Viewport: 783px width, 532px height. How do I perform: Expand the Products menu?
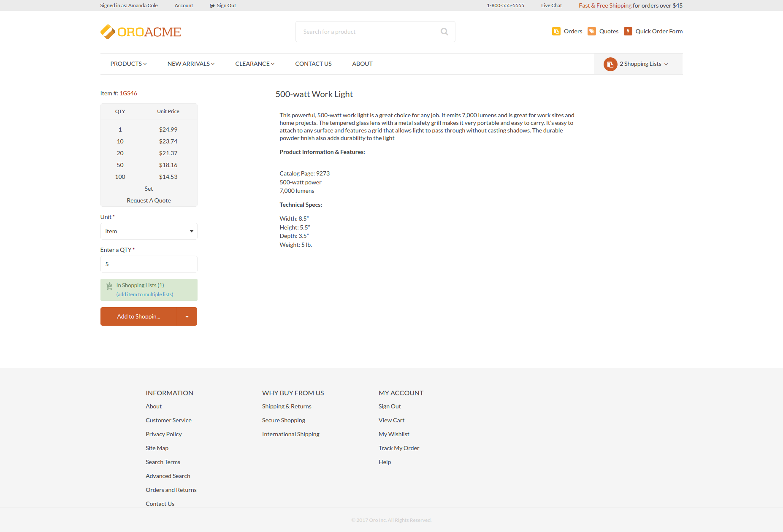coord(128,64)
